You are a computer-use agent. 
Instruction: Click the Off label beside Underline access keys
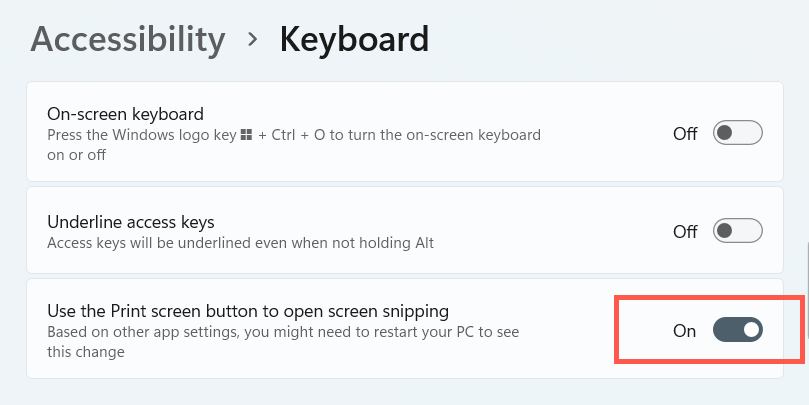[685, 232]
